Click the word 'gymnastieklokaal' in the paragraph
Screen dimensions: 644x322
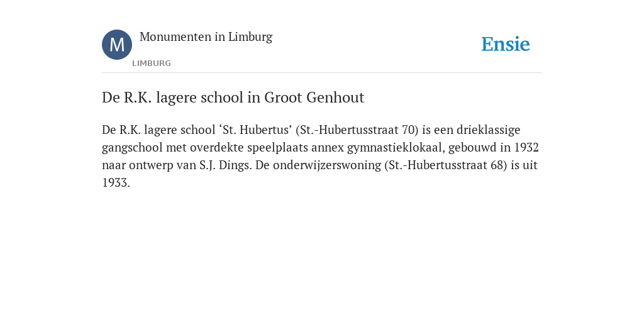396,147
